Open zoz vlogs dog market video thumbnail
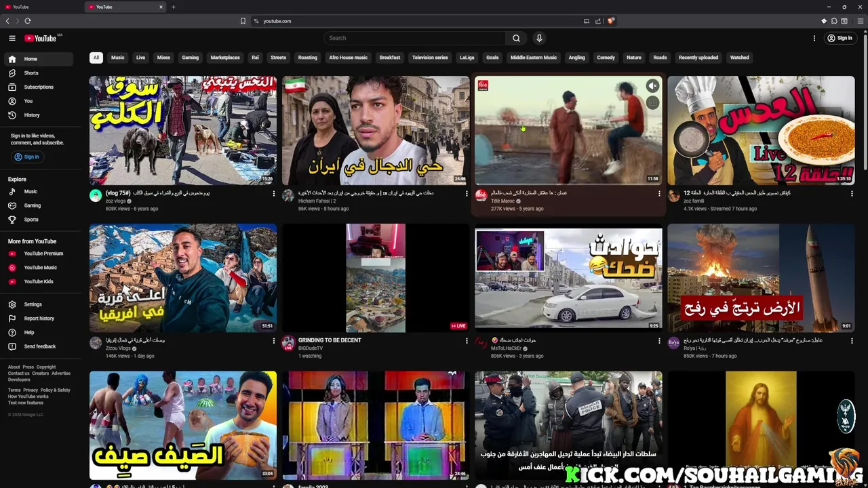 pyautogui.click(x=183, y=130)
